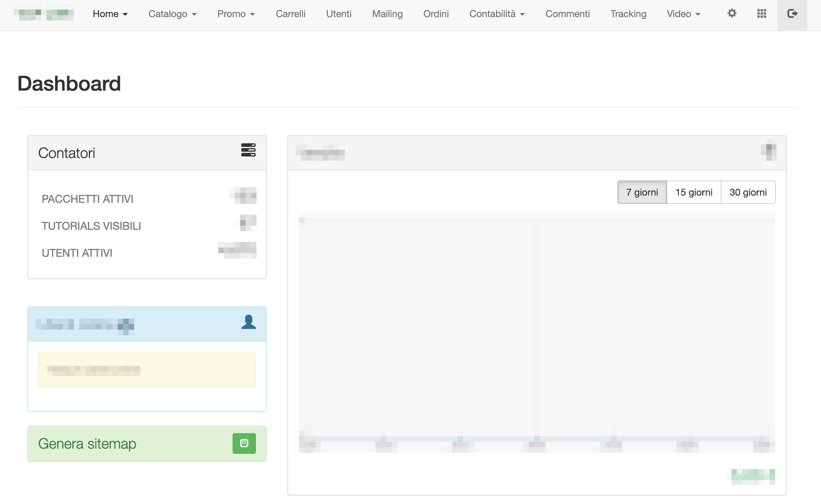Select the 7 giorni range
This screenshot has height=504, width=821.
point(642,192)
